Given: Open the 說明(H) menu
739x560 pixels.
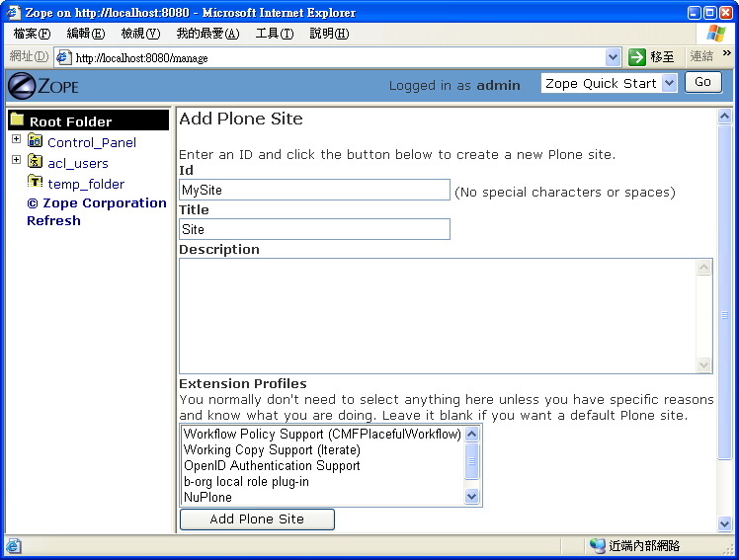Looking at the screenshot, I should click(x=329, y=34).
